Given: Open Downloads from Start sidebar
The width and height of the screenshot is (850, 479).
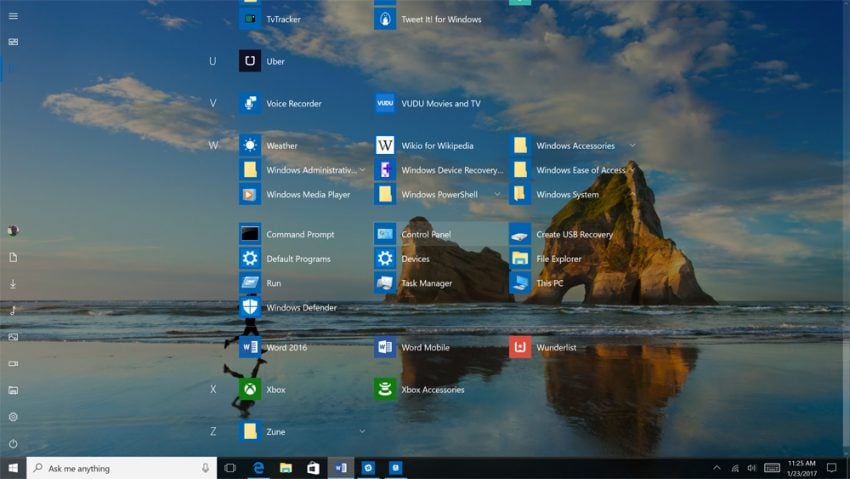Looking at the screenshot, I should (13, 284).
